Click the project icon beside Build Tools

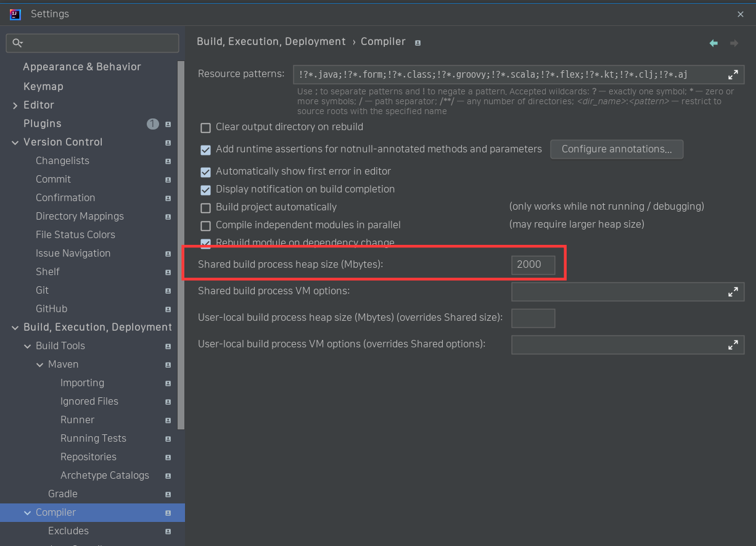[168, 346]
